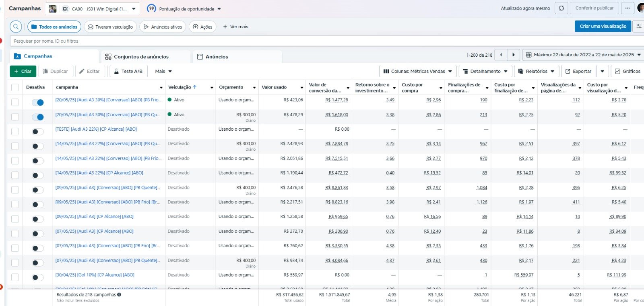Click the green Criar button
644x306 pixels.
click(x=23, y=71)
